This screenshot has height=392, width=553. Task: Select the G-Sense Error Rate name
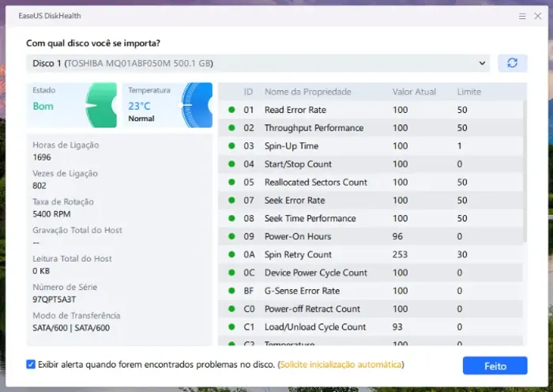(x=303, y=291)
